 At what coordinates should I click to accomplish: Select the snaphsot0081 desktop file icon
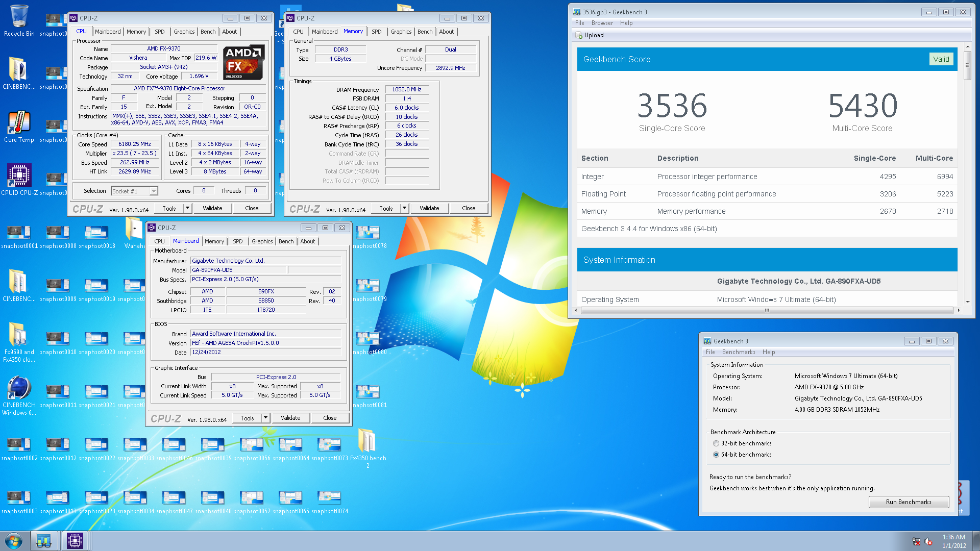tap(370, 396)
